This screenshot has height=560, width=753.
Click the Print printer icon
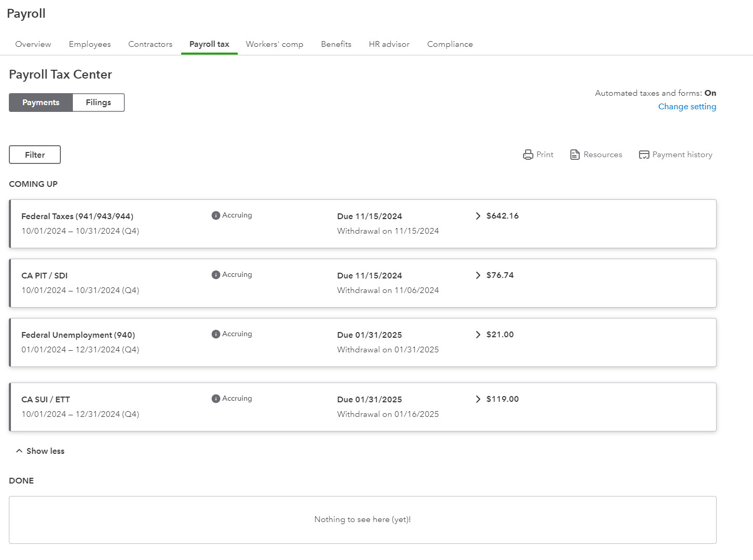coord(528,155)
